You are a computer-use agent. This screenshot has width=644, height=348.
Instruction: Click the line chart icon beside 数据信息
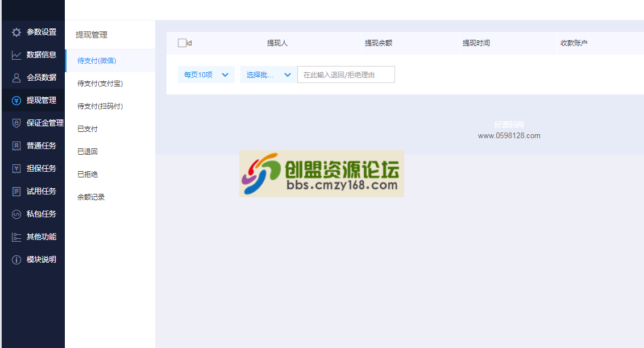click(16, 55)
